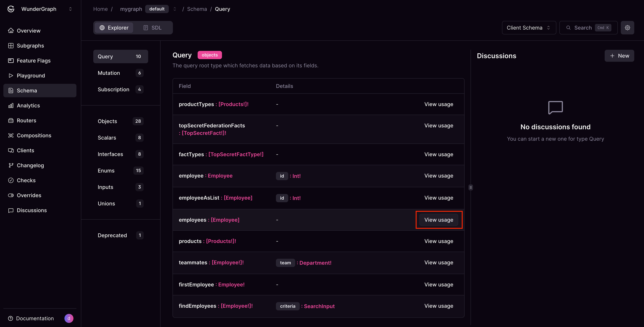The width and height of the screenshot is (644, 327).
Task: Click the Documentation help icon
Action: point(11,318)
